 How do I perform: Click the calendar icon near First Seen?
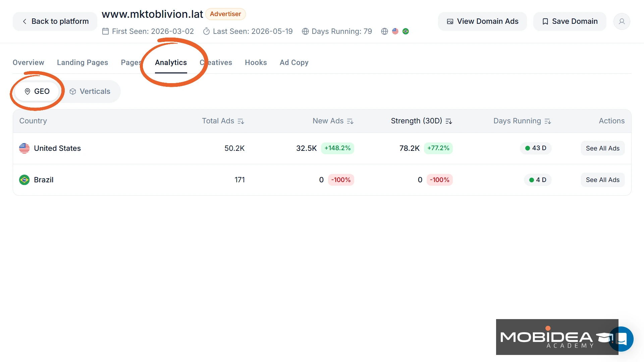[x=105, y=31]
